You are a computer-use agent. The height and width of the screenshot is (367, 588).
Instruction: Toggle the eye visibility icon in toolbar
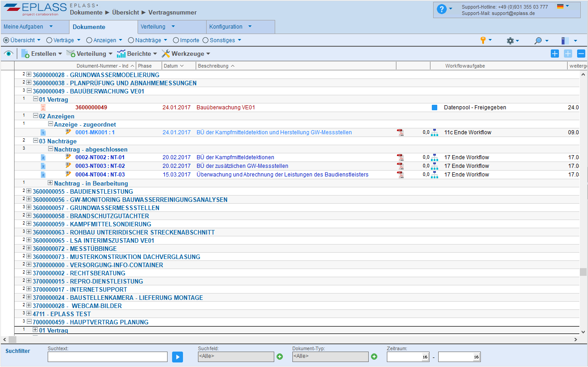click(x=8, y=54)
